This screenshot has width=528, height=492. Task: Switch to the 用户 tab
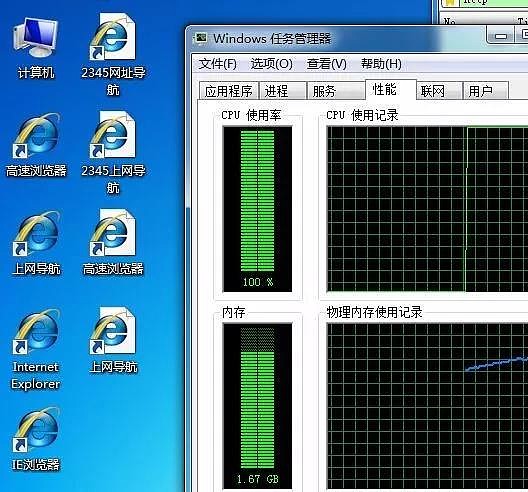[x=486, y=91]
